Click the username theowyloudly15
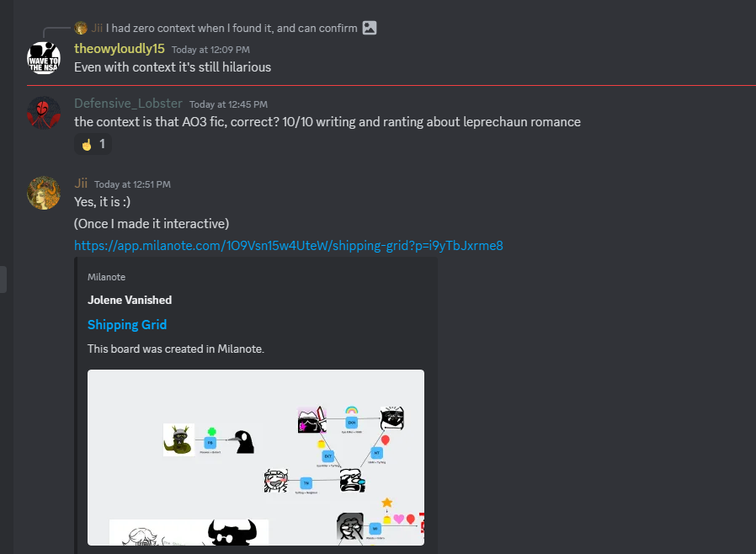The image size is (756, 554). (x=120, y=49)
